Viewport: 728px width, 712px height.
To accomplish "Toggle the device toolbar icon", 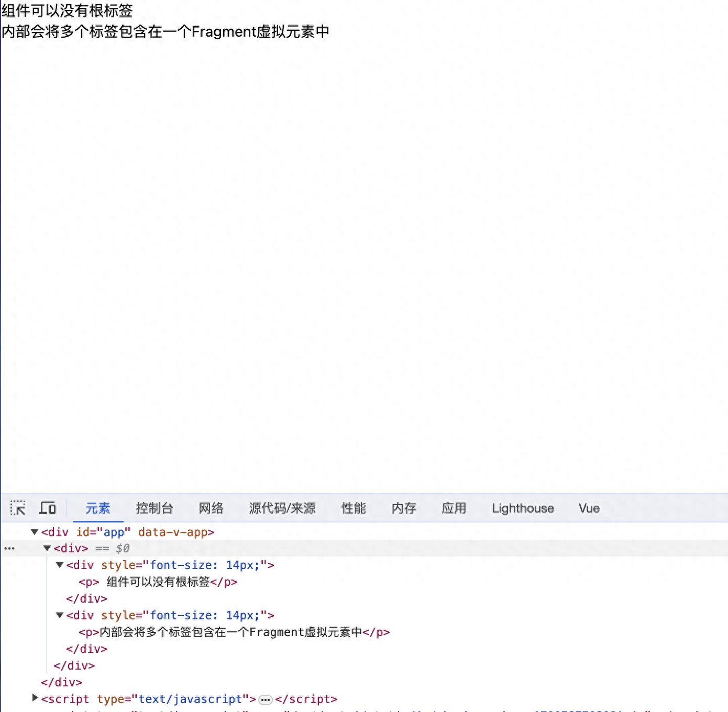I will [48, 508].
